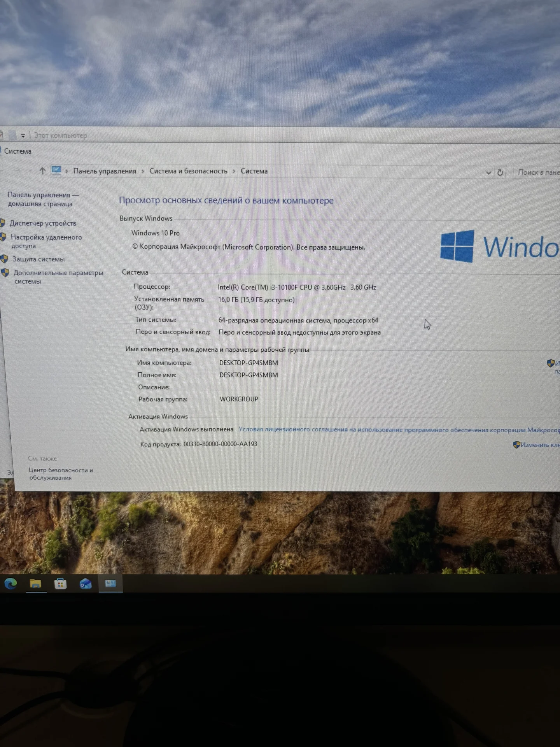The image size is (560, 747).
Task: Click the "Процессор:" label
Action: (152, 286)
